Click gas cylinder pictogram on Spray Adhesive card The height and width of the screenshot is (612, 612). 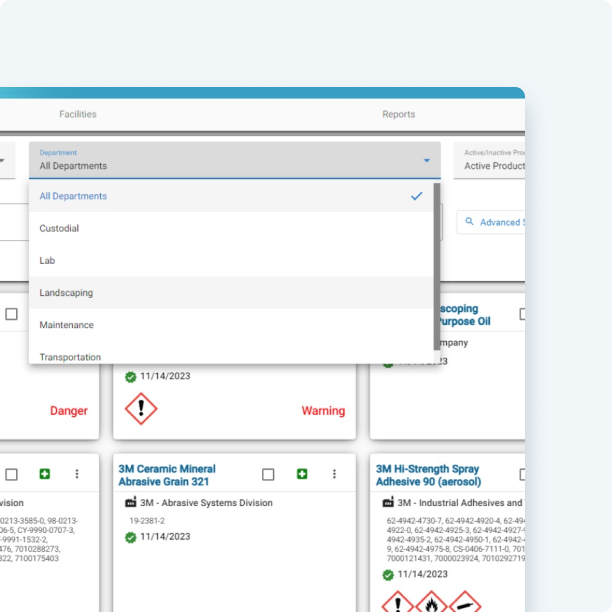[465, 602]
